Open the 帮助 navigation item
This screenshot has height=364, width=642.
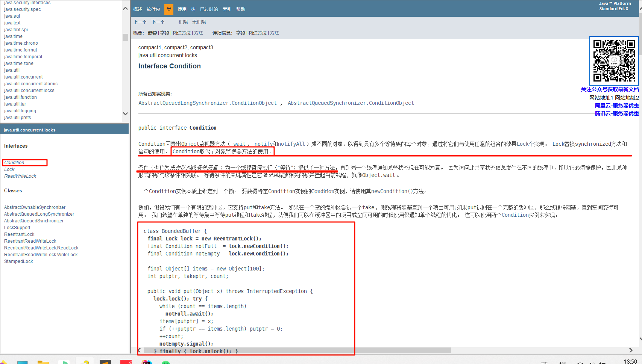tap(241, 9)
